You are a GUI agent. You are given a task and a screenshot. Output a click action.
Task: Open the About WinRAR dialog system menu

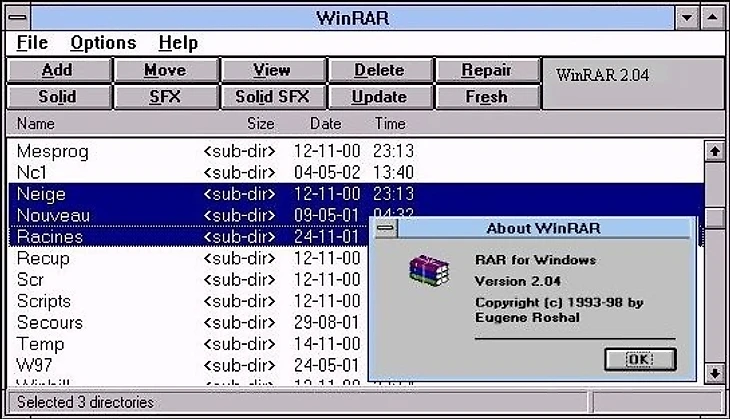click(x=385, y=228)
